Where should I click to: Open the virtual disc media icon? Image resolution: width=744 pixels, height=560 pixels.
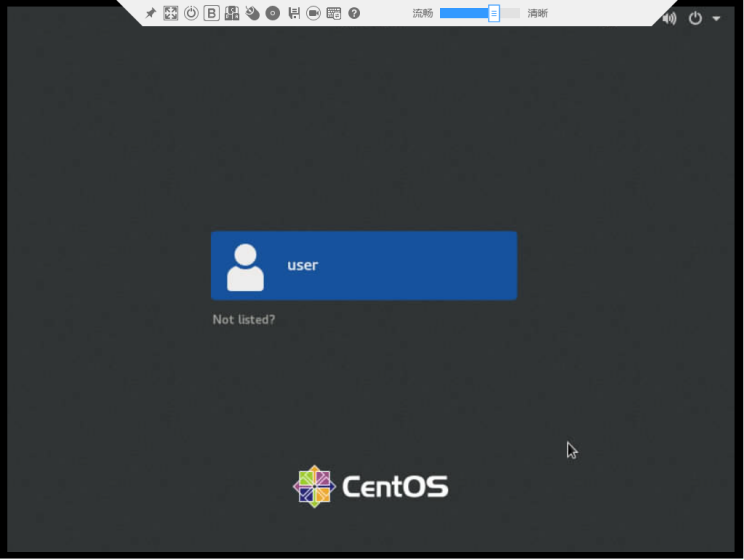[x=272, y=13]
